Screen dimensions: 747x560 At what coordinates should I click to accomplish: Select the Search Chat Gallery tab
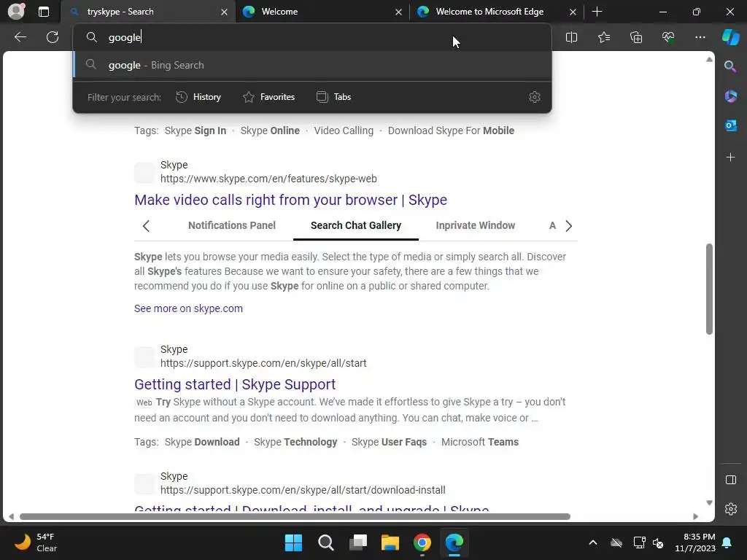(x=356, y=225)
